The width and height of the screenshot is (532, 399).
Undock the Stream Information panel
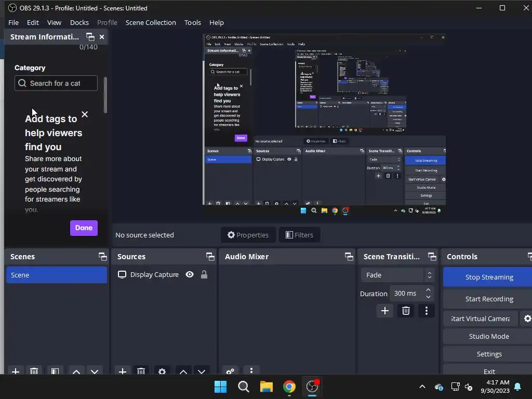(90, 37)
